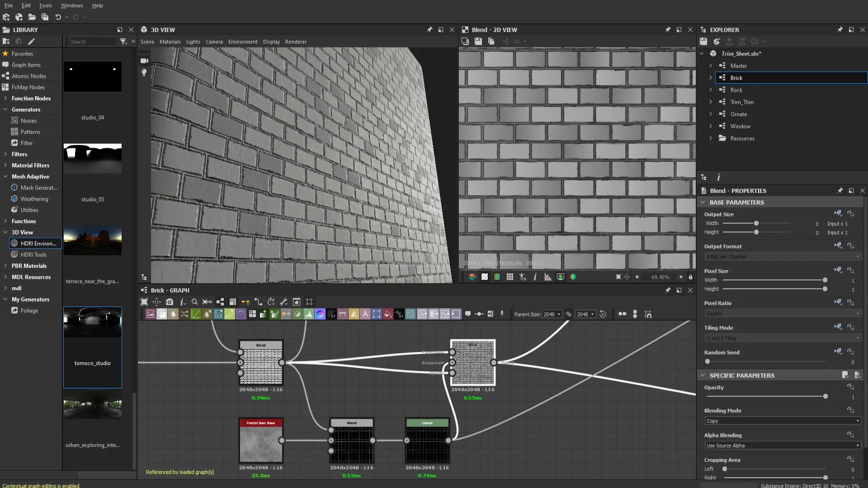Expand the PBR Materials category
868x488 pixels.
(x=5, y=266)
